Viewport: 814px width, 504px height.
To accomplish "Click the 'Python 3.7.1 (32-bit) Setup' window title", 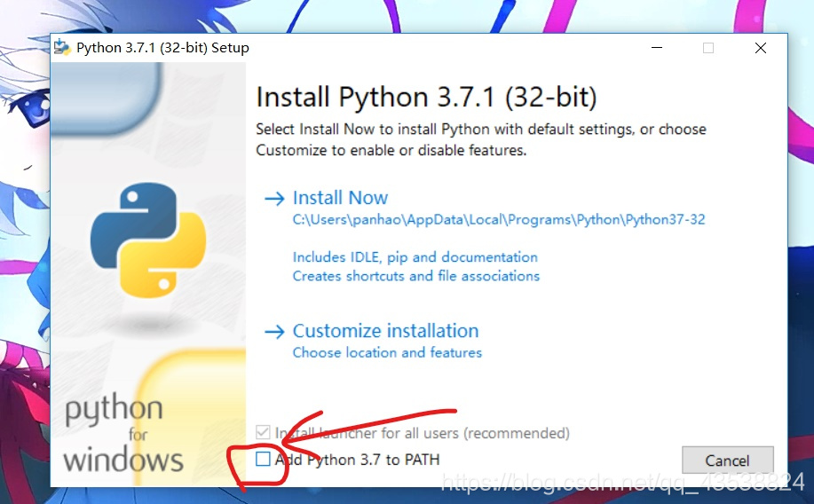I will click(x=162, y=48).
